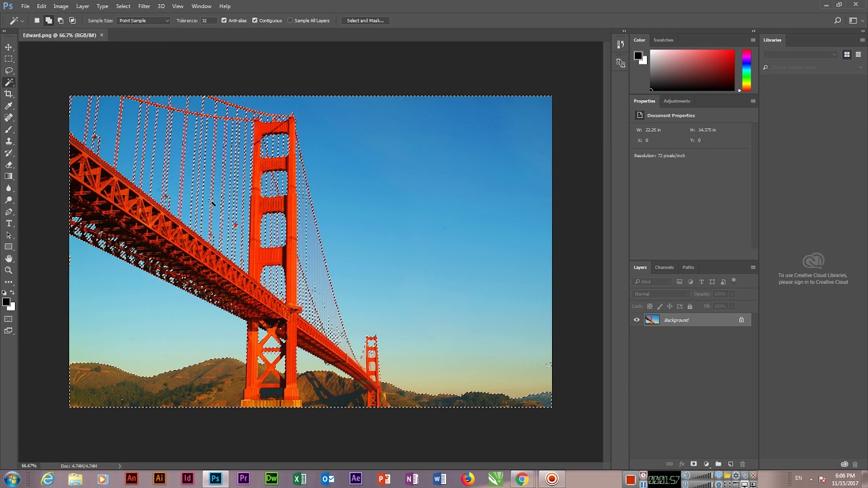This screenshot has height=488, width=868.
Task: Switch to the Channels tab
Action: [664, 267]
